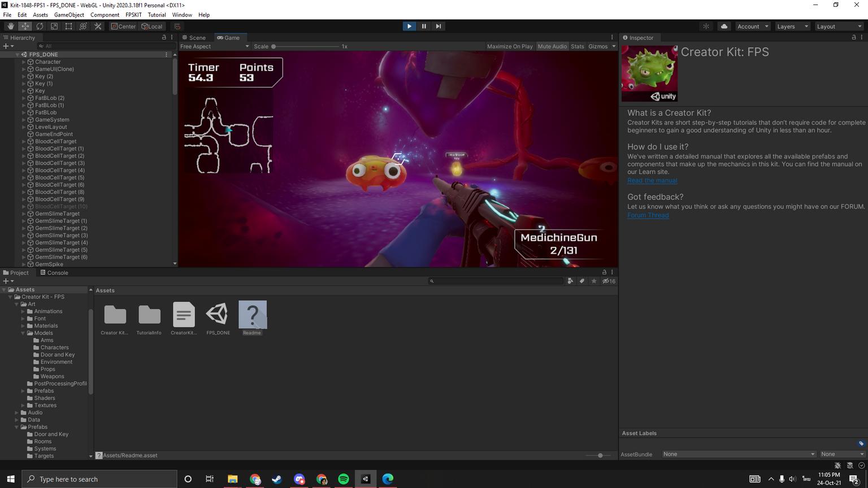The width and height of the screenshot is (868, 488).
Task: Click the Read the manual link
Action: 652,181
